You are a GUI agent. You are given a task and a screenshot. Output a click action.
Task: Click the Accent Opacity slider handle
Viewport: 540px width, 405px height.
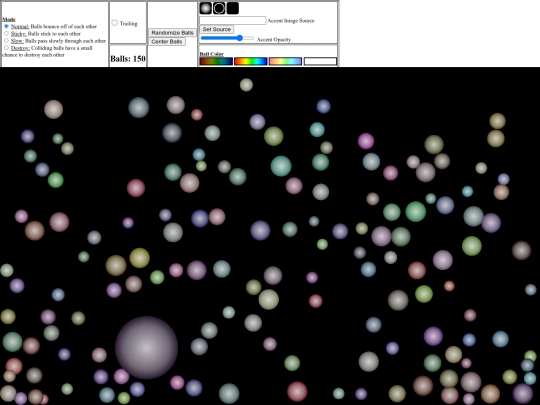click(x=240, y=38)
